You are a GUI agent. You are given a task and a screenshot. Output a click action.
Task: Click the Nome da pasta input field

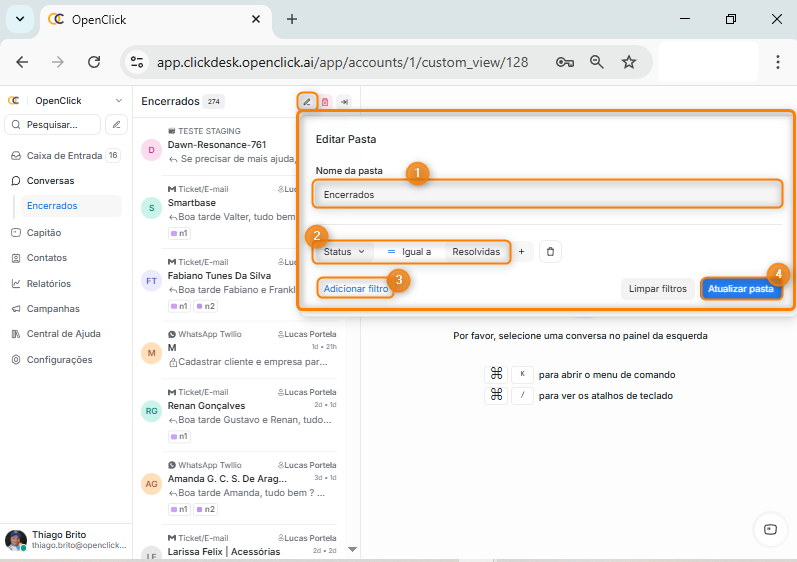tap(546, 194)
